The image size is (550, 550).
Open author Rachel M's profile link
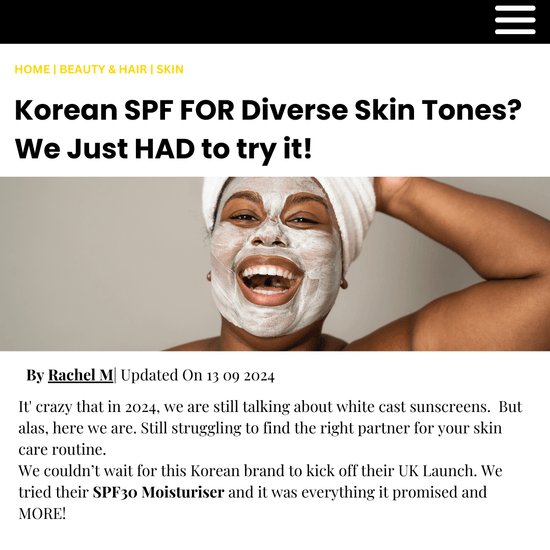coord(80,375)
